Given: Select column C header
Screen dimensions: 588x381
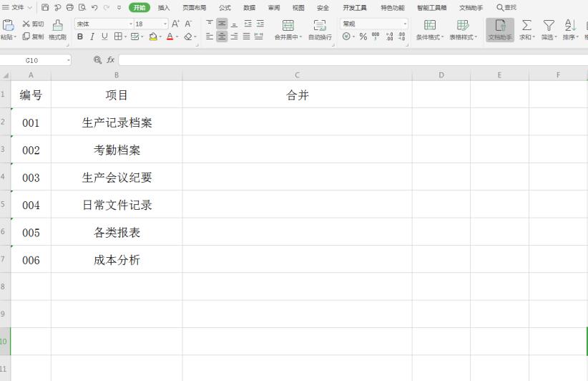Looking at the screenshot, I should pyautogui.click(x=297, y=75).
